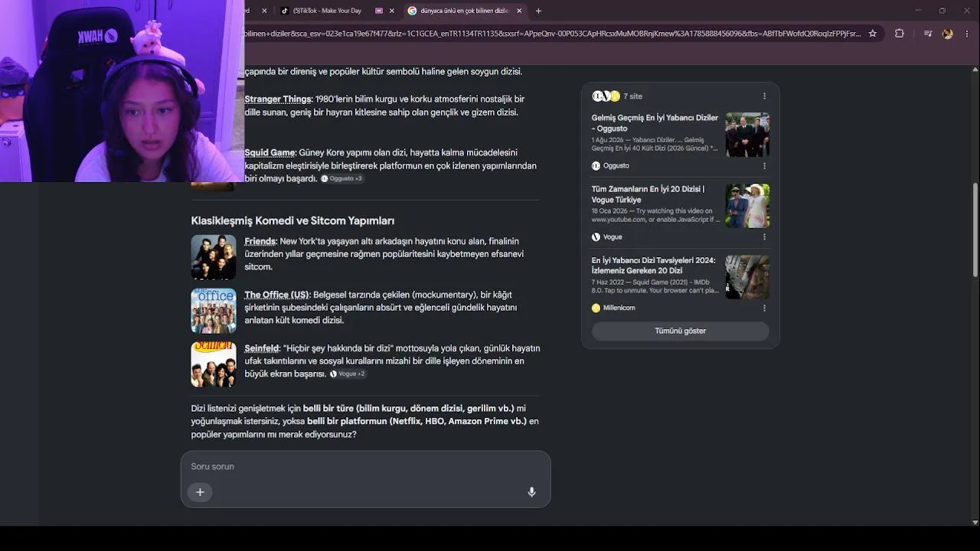Open options menu next to "7 site"

click(x=764, y=96)
